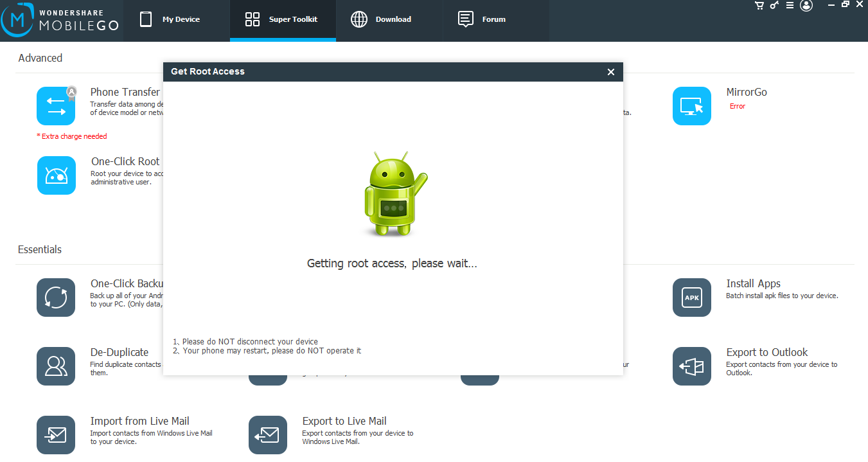Minimize the MobileGo window

click(830, 4)
